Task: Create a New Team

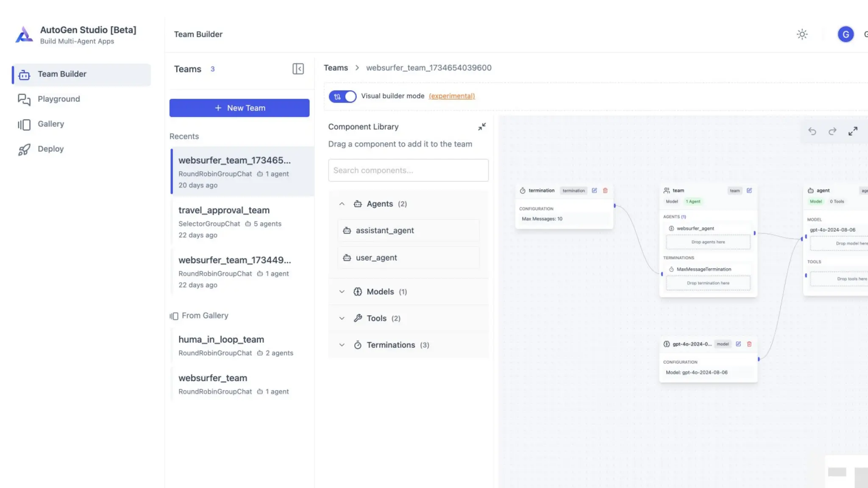Action: (x=239, y=108)
